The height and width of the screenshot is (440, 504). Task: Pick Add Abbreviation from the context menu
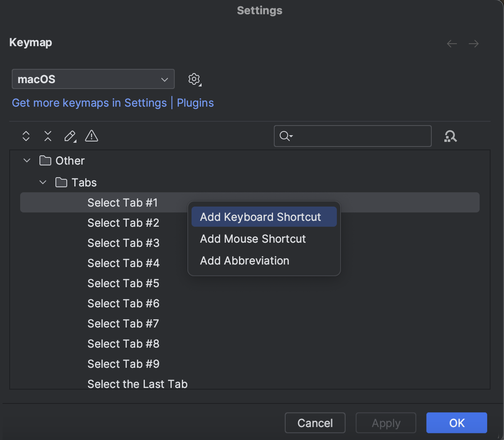(244, 261)
